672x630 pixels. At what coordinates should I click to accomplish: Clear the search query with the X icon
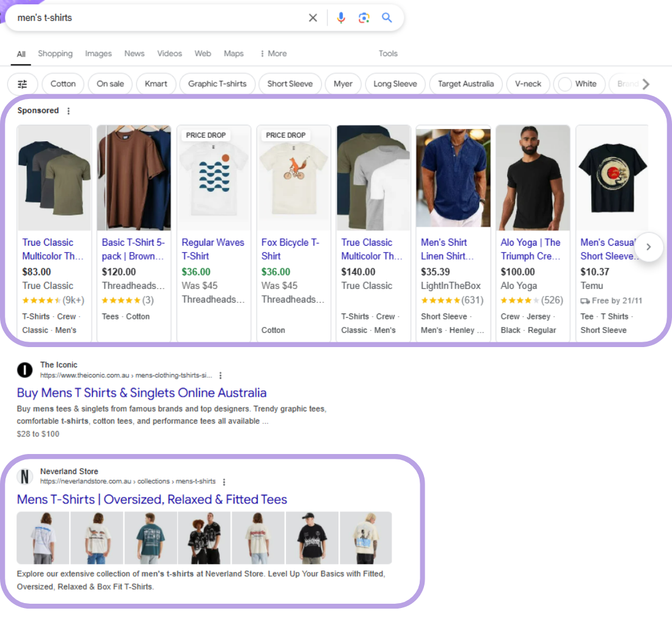tap(313, 18)
